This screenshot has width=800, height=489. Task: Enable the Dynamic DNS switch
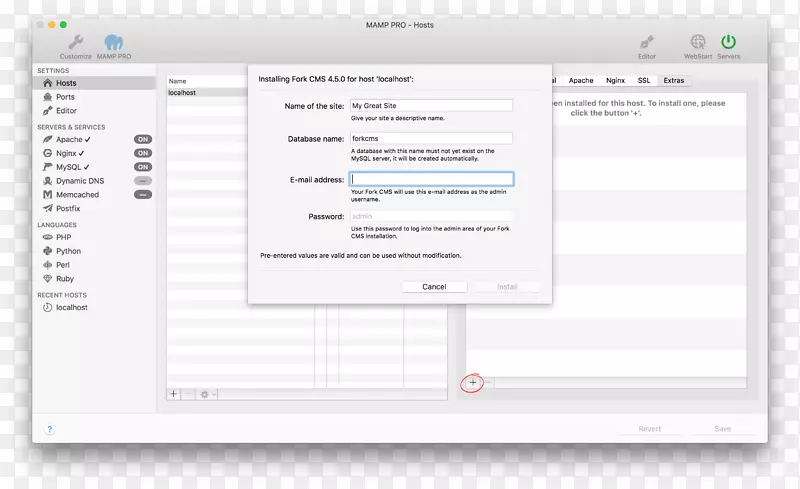pyautogui.click(x=143, y=181)
